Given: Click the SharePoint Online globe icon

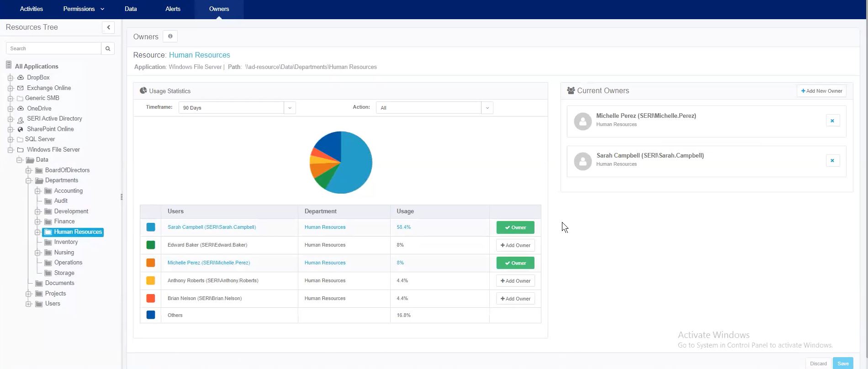Looking at the screenshot, I should point(21,129).
